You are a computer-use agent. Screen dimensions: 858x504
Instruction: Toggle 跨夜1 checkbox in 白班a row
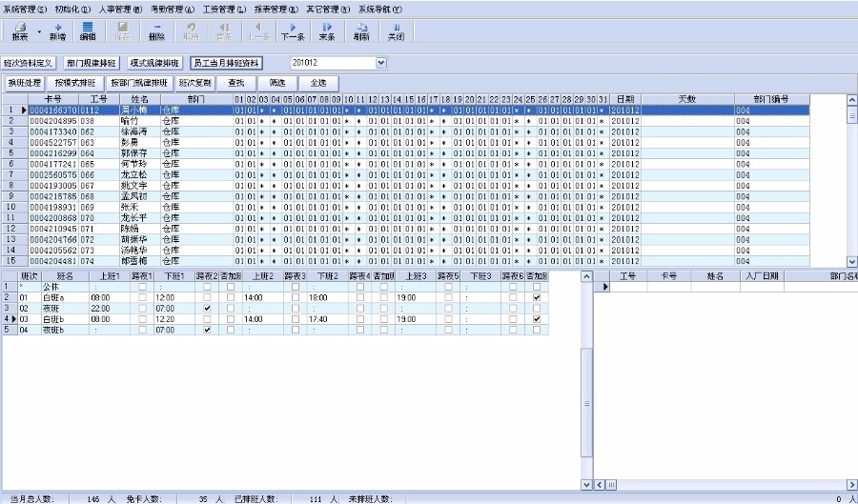click(142, 298)
